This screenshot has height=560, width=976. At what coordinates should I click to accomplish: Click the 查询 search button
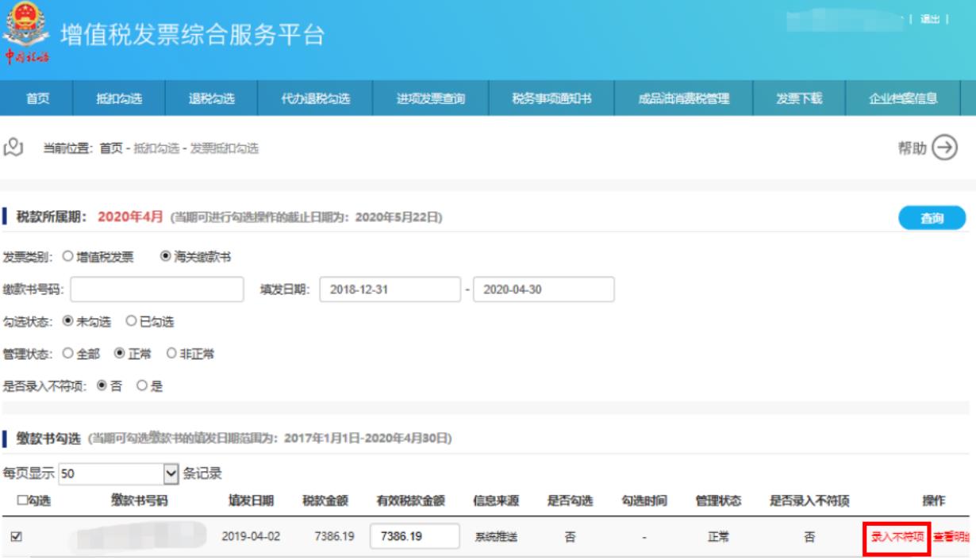932,218
